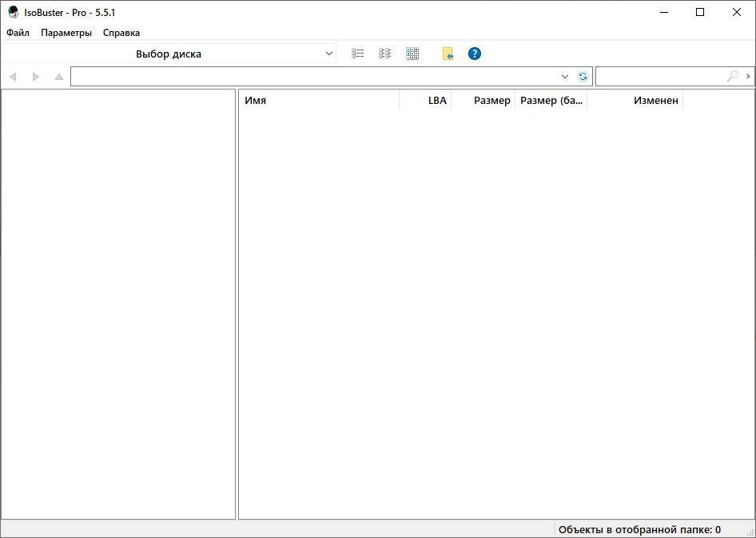Expand the address bar history dropdown

pos(565,77)
